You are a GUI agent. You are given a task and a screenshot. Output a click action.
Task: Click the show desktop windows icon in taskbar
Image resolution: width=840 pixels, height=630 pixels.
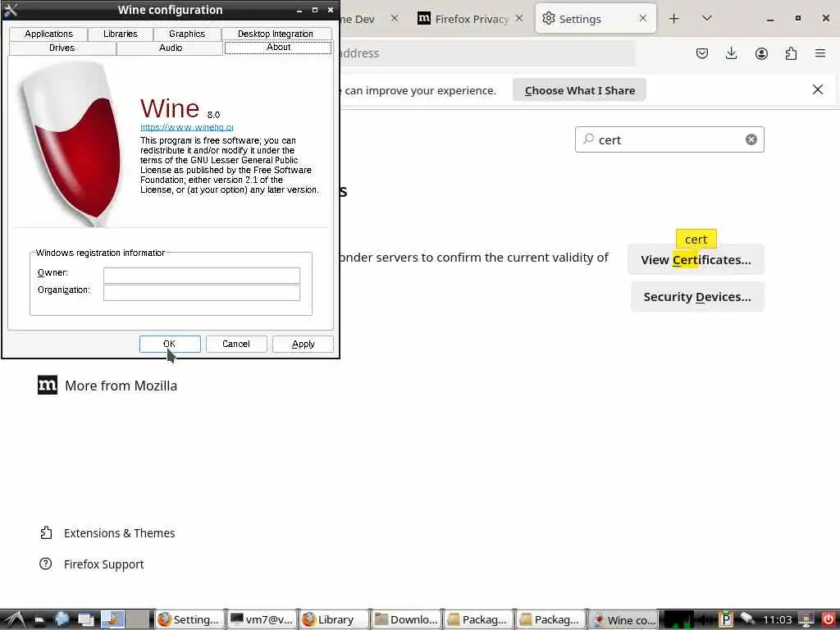[x=85, y=619]
